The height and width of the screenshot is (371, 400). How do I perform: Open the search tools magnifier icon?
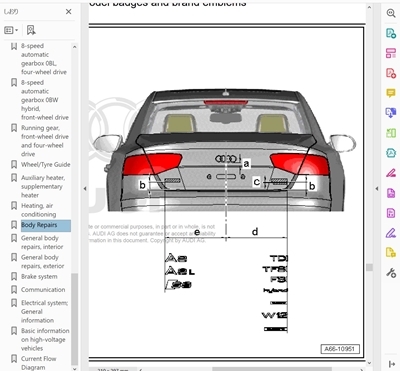coord(391,13)
